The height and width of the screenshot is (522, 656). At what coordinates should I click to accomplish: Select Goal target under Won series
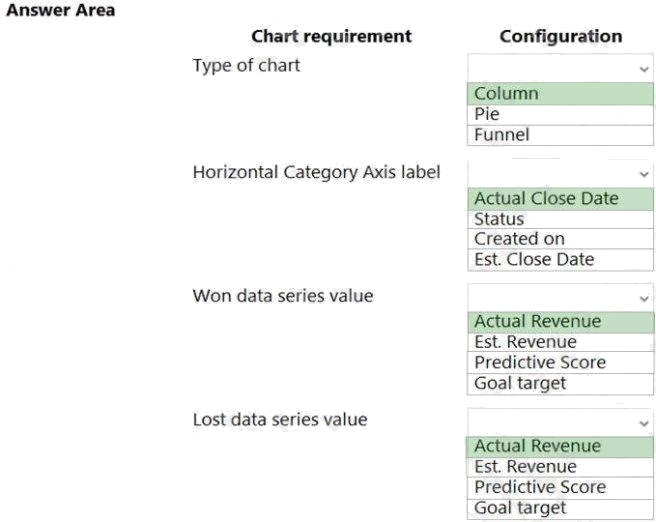(x=560, y=383)
